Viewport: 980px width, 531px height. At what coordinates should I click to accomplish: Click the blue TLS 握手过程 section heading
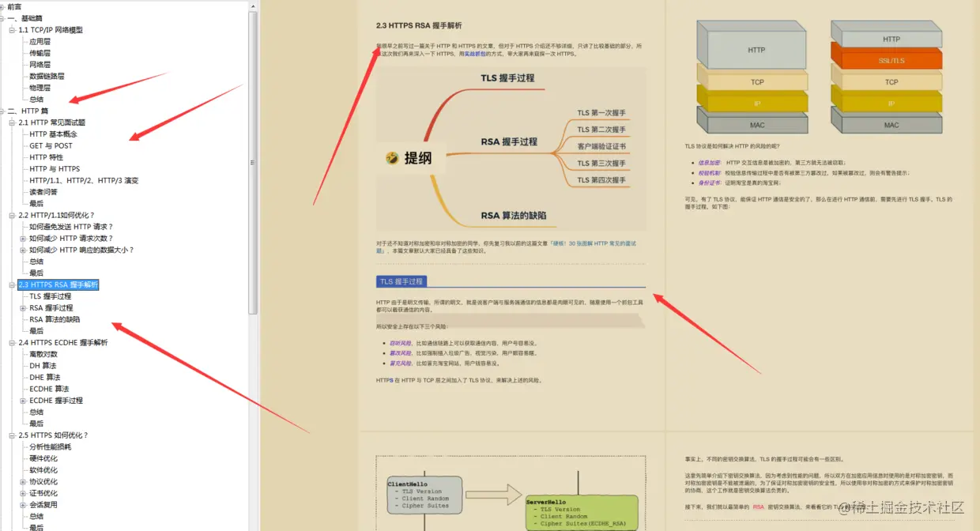(x=401, y=281)
